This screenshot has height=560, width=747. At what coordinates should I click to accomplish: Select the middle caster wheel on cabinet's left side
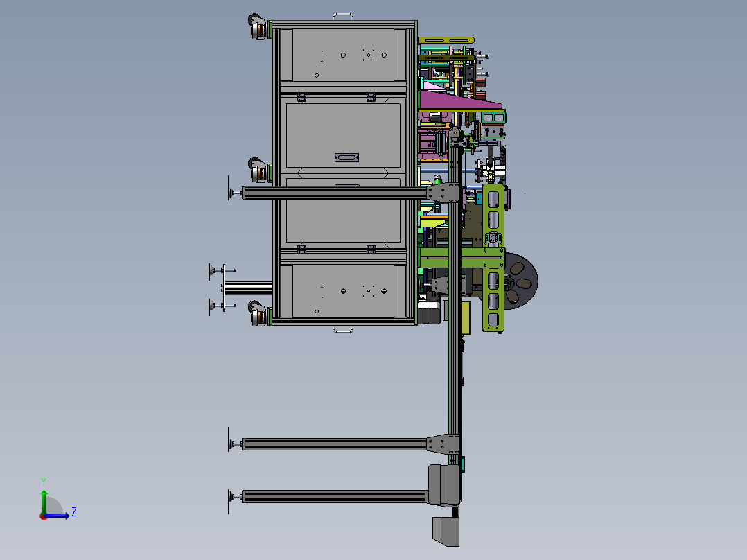pyautogui.click(x=258, y=170)
